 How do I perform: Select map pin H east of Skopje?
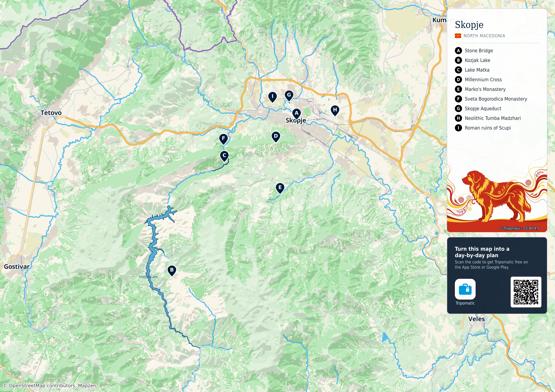click(335, 111)
